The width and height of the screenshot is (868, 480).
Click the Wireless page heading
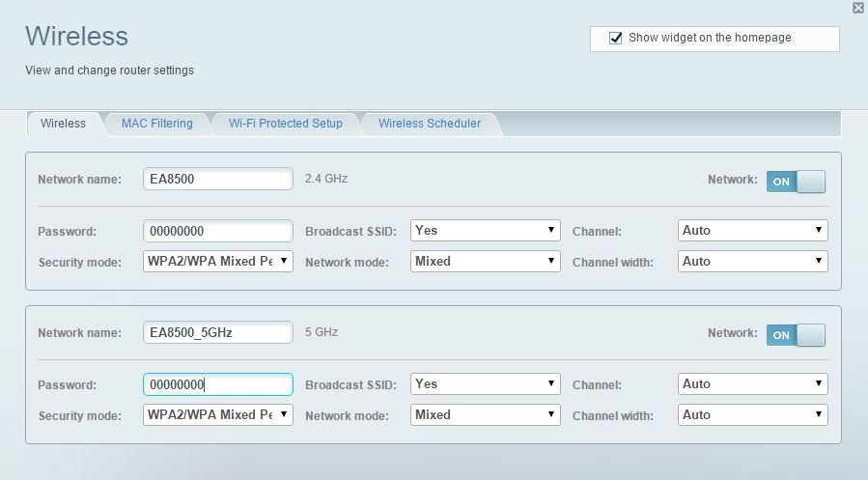[x=77, y=37]
